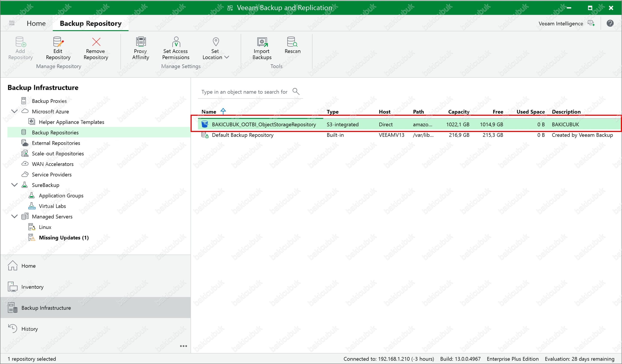Click the VEEAMV13 host cell
The width and height of the screenshot is (622, 364).
(x=391, y=135)
